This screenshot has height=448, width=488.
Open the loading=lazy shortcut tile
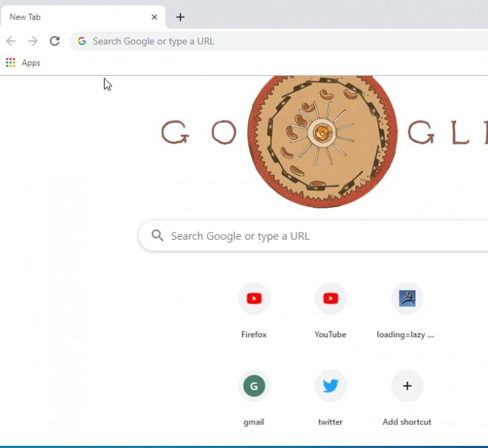407,298
